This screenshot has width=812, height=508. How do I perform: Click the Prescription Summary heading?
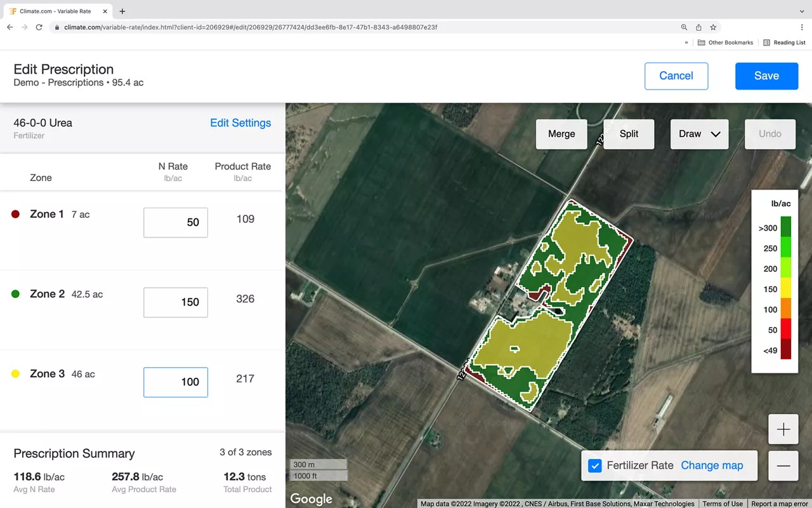(74, 453)
